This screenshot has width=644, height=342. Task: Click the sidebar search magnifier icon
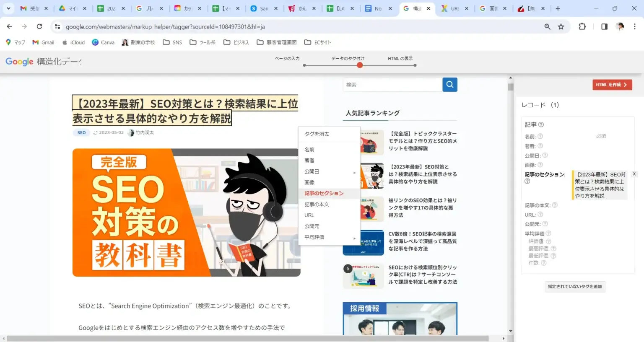tap(449, 84)
